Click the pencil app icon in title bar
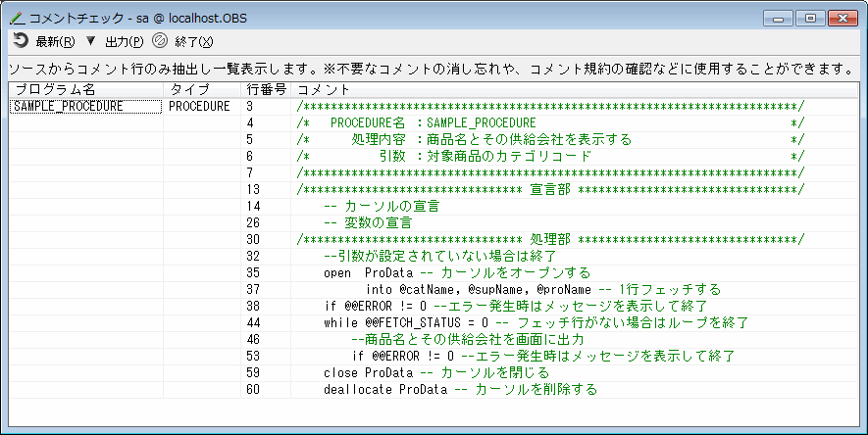868x435 pixels. 15,17
